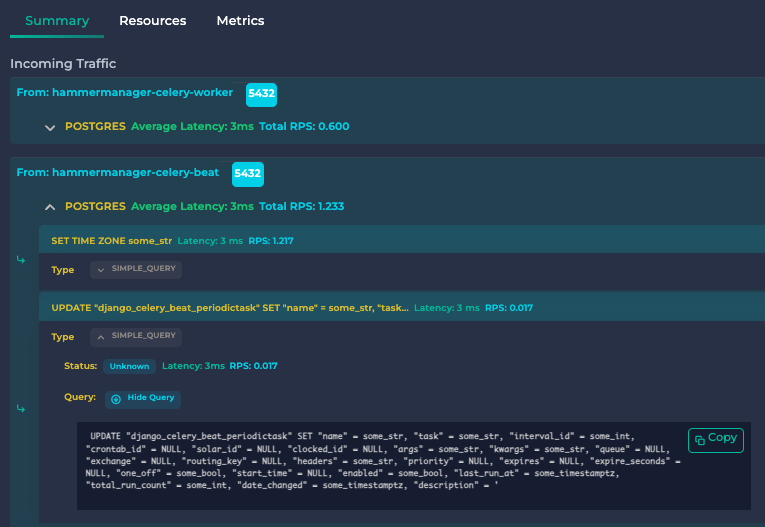Viewport: 765px width, 527px height.
Task: Click 'Average Latency: 3ms' under celery-worker
Action: pos(192,126)
